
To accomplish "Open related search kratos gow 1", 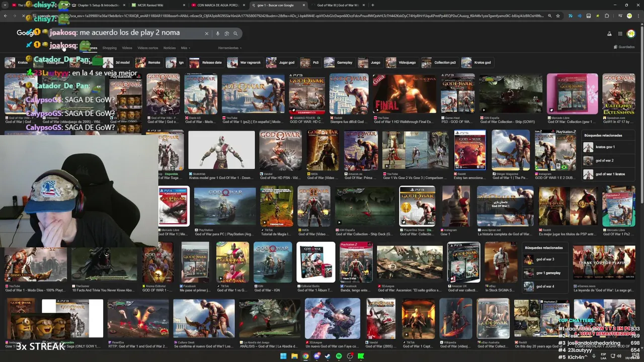I will pyautogui.click(x=608, y=147).
